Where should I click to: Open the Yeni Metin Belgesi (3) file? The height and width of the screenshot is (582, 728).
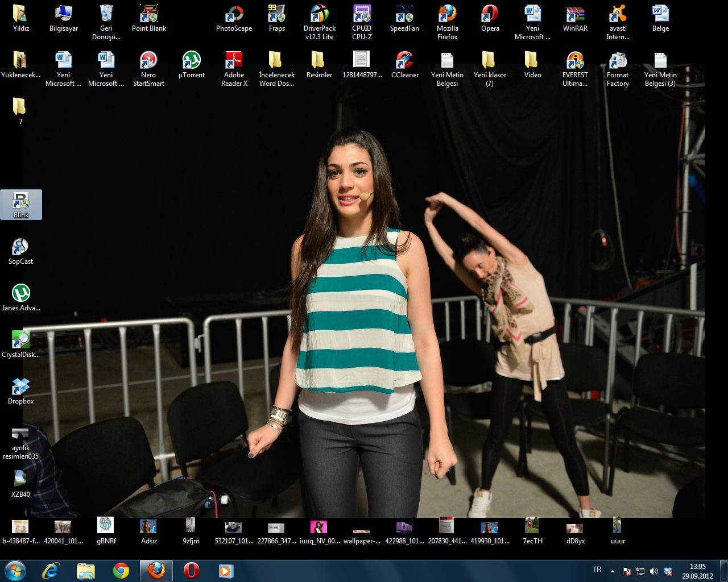660,68
